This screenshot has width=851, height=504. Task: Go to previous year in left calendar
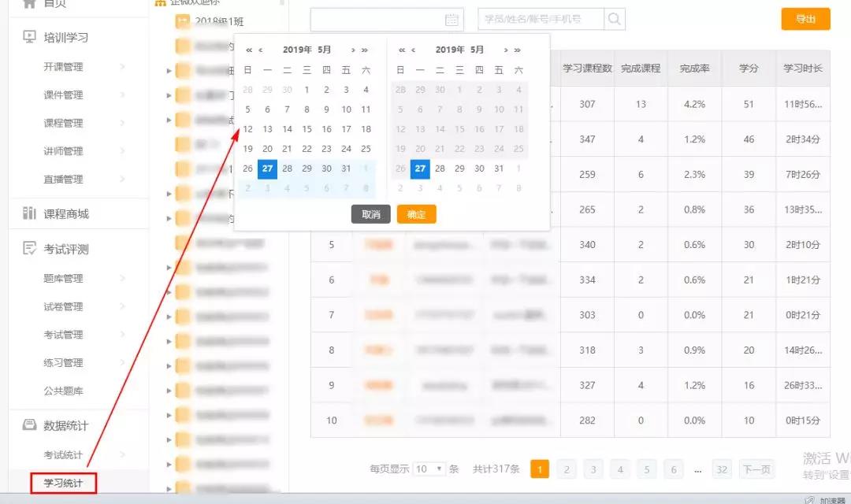click(x=249, y=50)
